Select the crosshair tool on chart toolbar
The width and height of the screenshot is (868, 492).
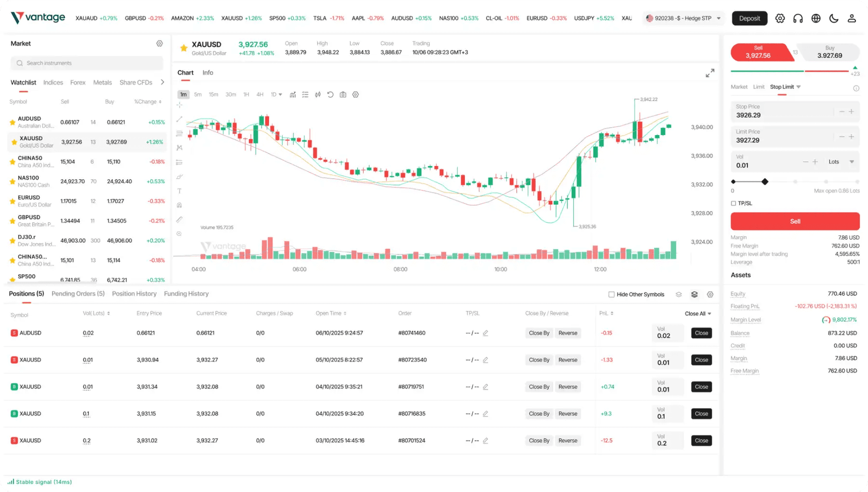[179, 105]
